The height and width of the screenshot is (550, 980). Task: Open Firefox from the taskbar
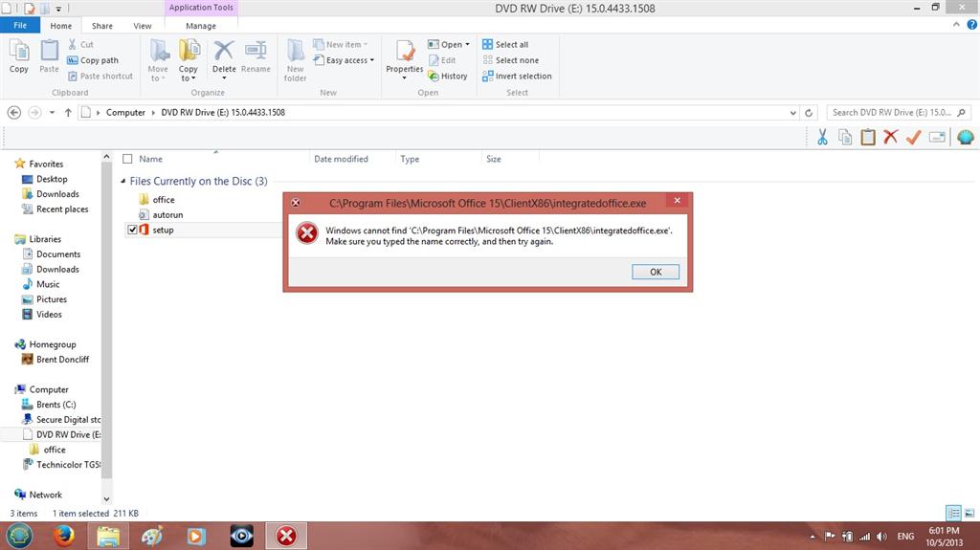(x=62, y=536)
